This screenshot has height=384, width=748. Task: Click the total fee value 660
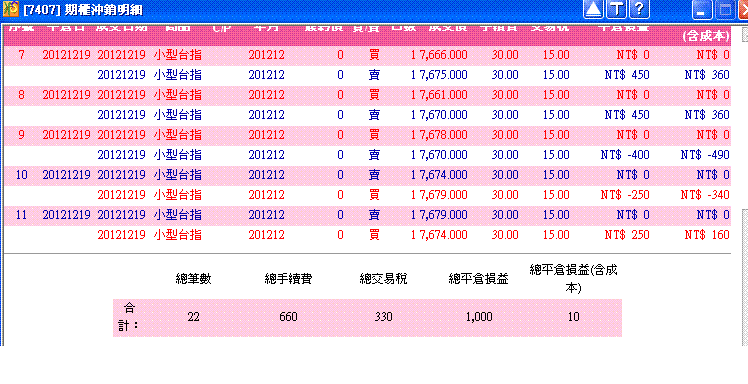tap(288, 317)
